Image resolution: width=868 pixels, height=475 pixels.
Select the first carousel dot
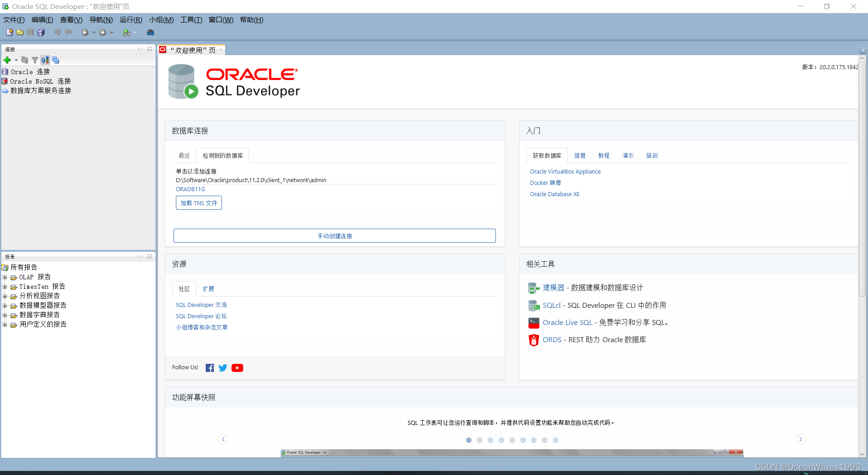pyautogui.click(x=469, y=440)
